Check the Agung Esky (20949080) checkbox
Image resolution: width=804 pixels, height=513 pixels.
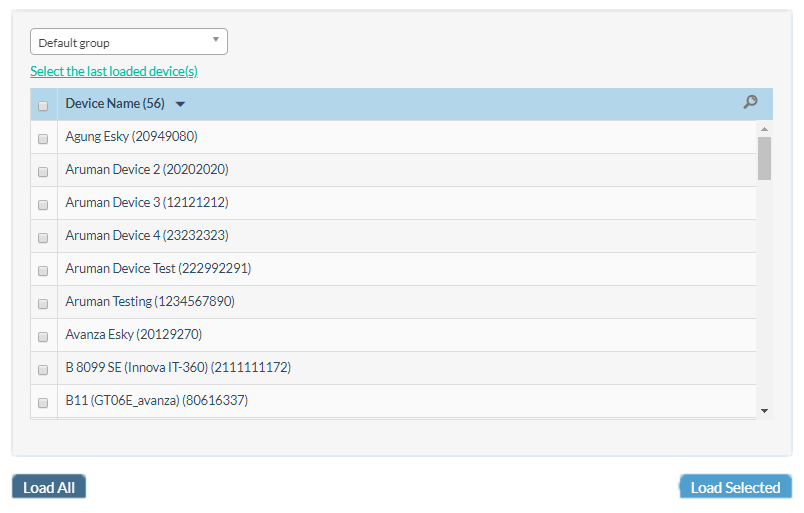[43, 139]
